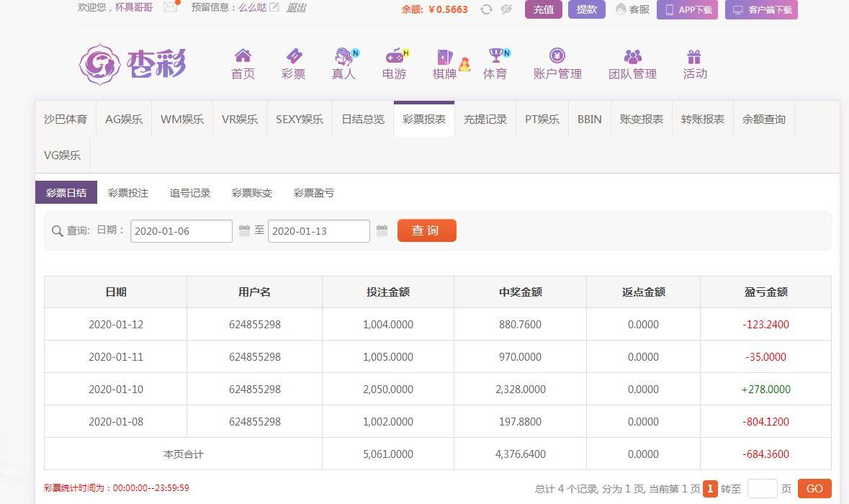Open the mail envelope messages icon
This screenshot has width=849, height=504.
point(170,7)
